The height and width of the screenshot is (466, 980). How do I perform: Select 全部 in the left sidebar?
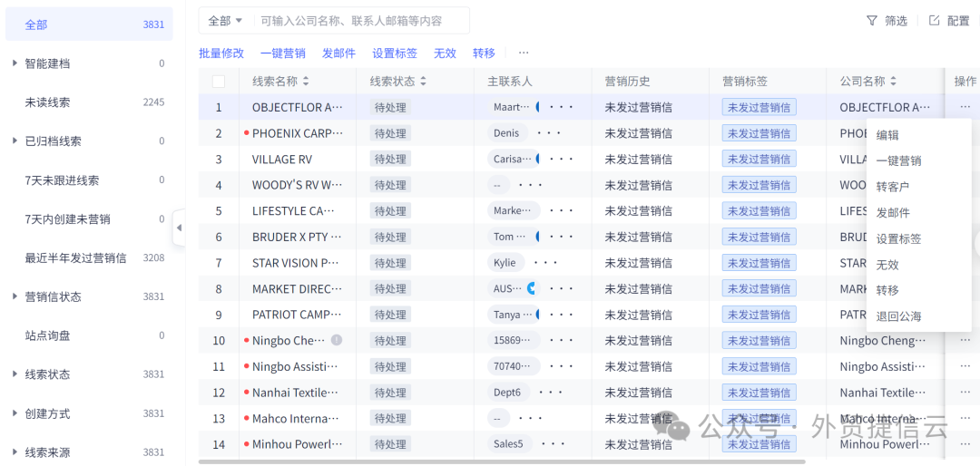click(89, 24)
